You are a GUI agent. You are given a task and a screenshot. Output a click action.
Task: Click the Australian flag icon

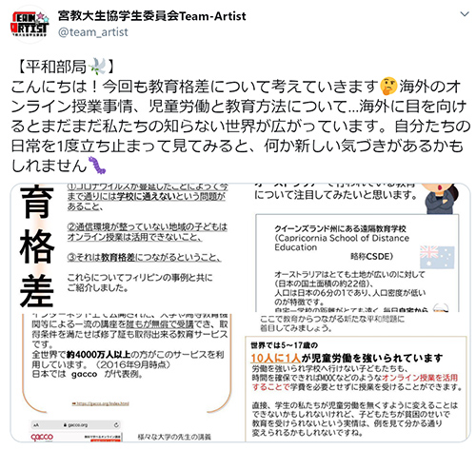click(x=437, y=257)
